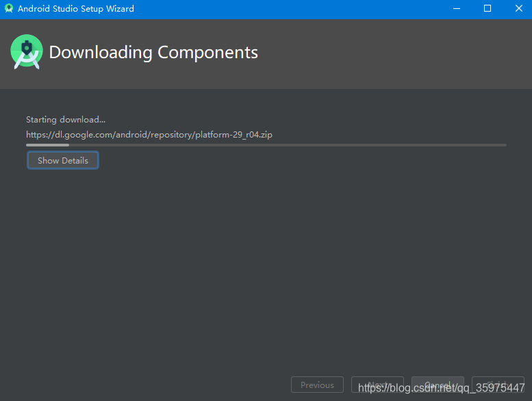Minimize the Setup Wizard window
The image size is (532, 401).
[457, 8]
